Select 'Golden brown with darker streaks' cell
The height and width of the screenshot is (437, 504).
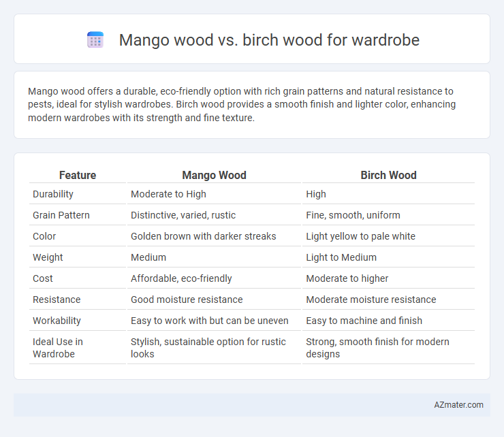tap(204, 236)
